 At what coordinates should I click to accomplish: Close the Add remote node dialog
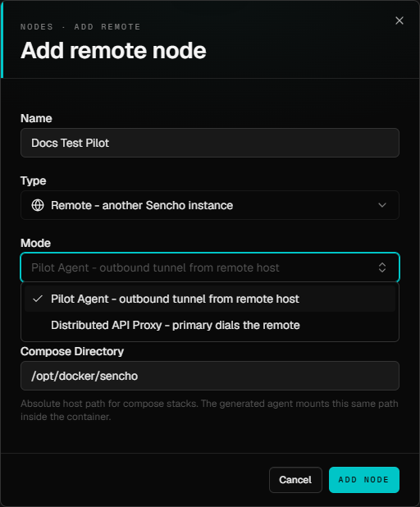pyautogui.click(x=399, y=21)
